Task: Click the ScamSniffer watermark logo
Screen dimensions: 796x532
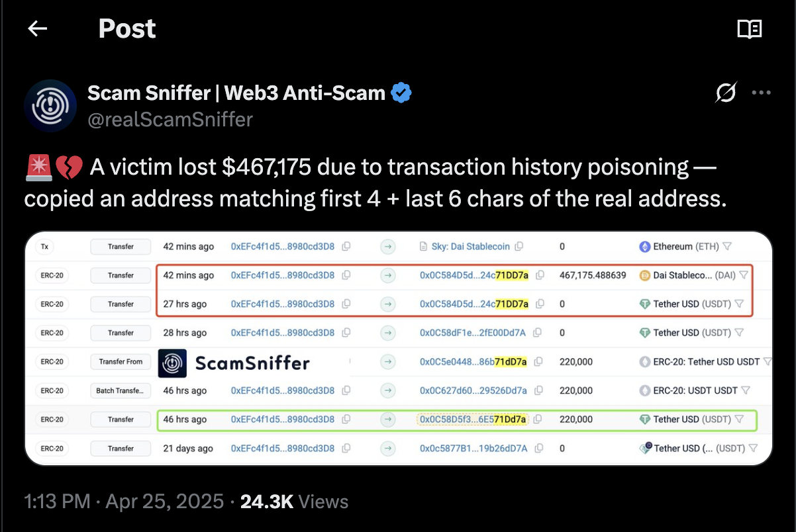Action: pos(172,363)
